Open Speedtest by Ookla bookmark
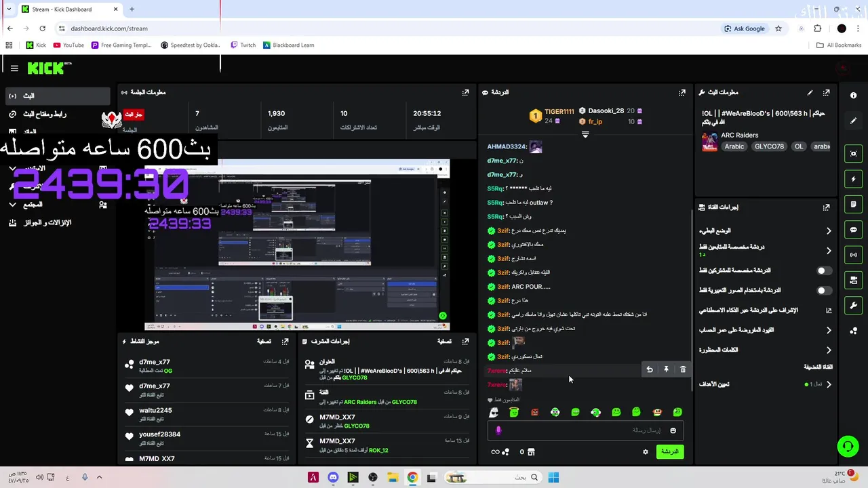Image resolution: width=868 pixels, height=488 pixels. pos(191,45)
